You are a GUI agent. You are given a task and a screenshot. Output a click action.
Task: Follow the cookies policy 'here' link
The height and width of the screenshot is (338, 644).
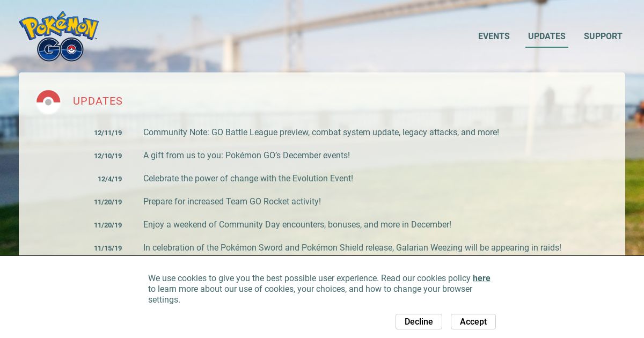coord(481,278)
